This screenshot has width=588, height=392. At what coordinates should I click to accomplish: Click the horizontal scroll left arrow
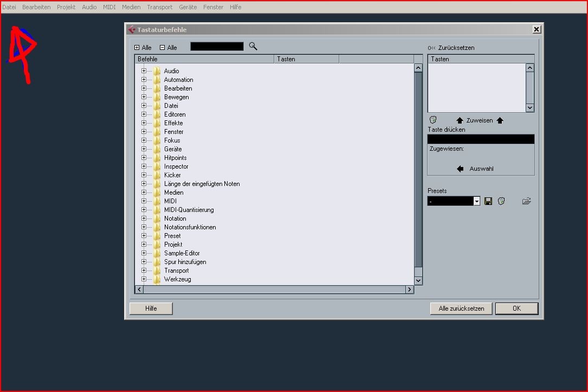point(139,290)
